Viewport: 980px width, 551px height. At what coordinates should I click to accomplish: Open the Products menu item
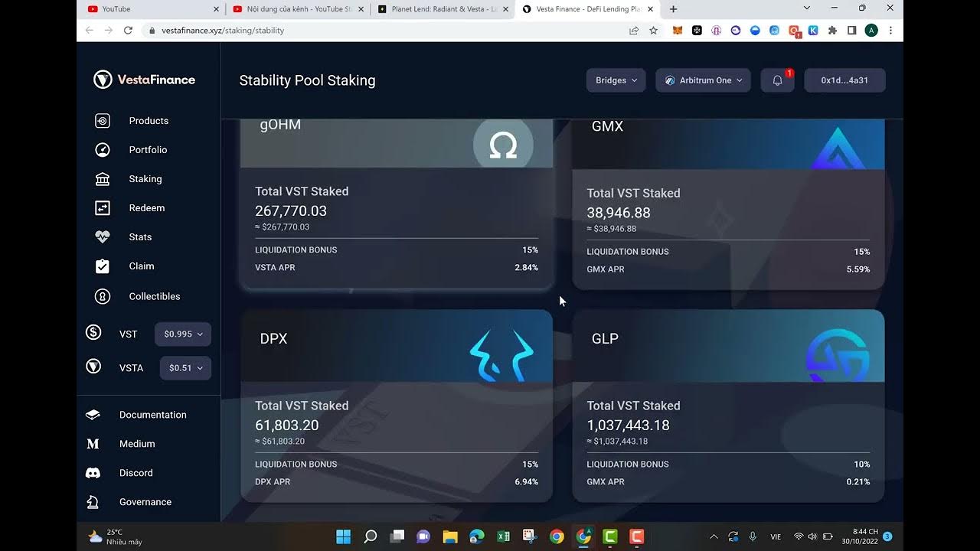149,121
